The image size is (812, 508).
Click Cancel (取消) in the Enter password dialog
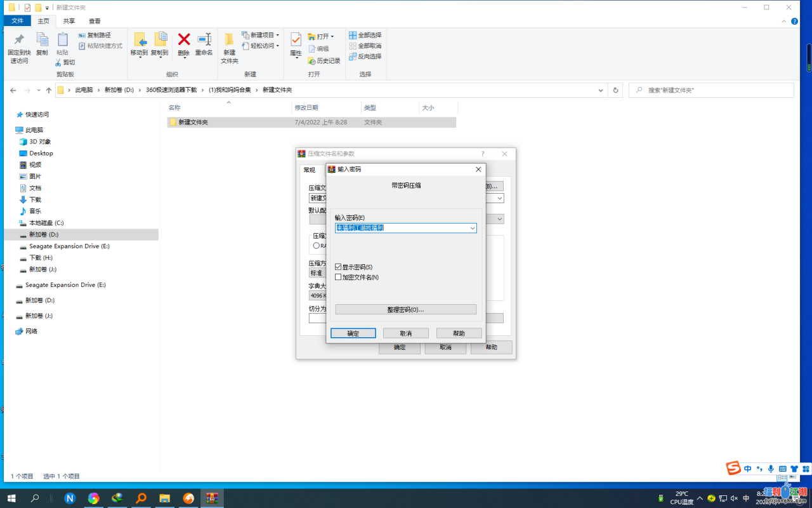[405, 333]
